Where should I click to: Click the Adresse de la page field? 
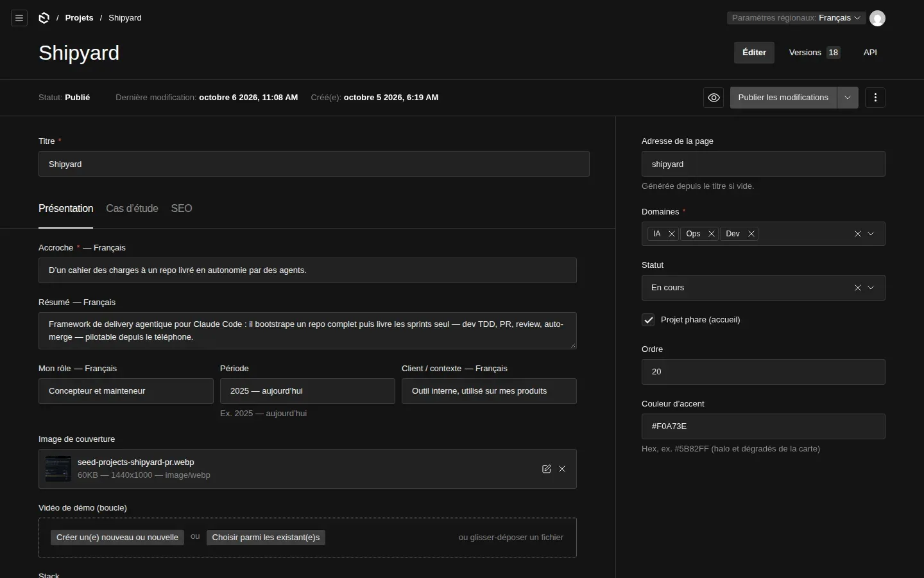[x=764, y=164]
